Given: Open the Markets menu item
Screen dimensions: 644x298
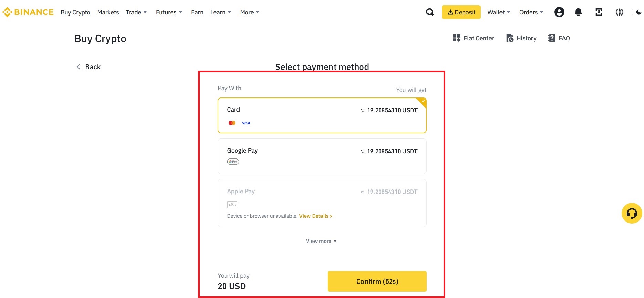Looking at the screenshot, I should click(x=108, y=12).
